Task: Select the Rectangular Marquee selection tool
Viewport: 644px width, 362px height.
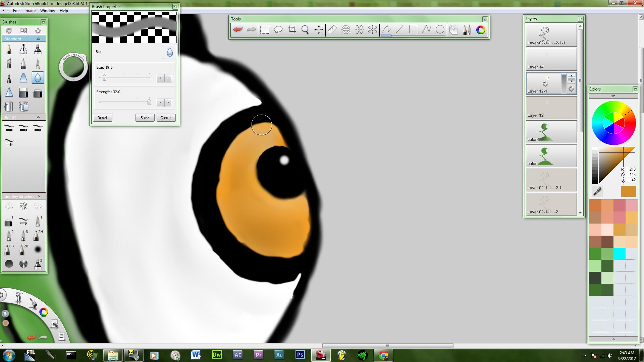Action: coord(265,30)
